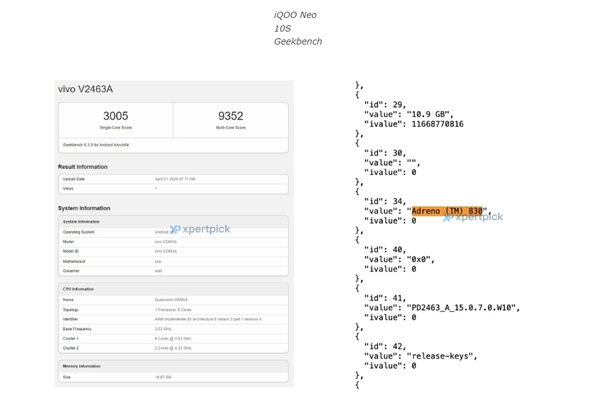Click the xpertpick watermark beside Adreno text

[x=473, y=217]
